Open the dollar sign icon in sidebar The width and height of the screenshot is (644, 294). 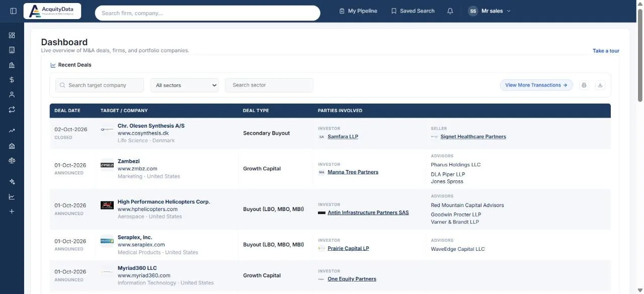pos(12,80)
